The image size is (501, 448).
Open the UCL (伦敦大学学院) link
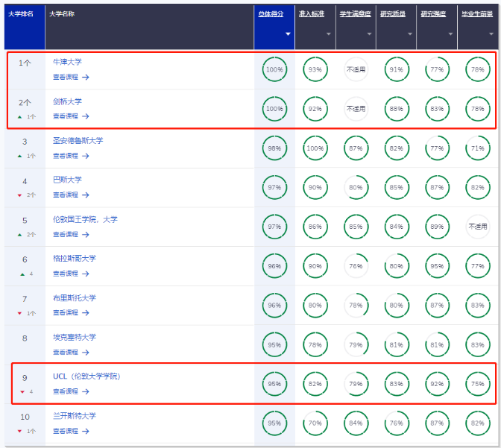[86, 376]
